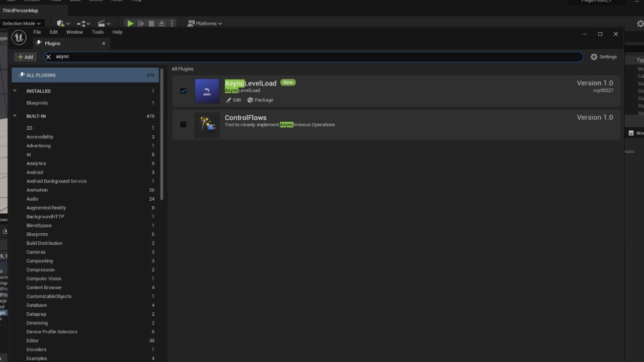
Task: Open Plugins Settings gear
Action: click(x=603, y=57)
